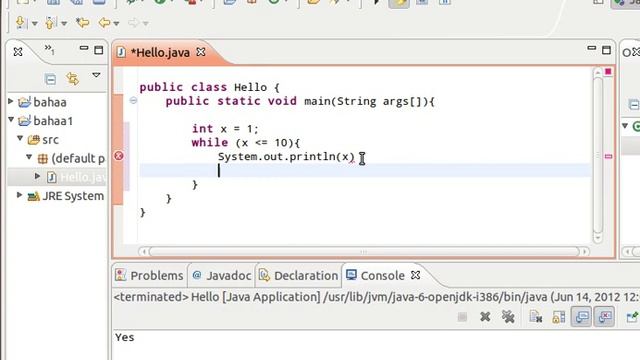Switch to the Console tab
Screen dimensions: 640x360
376,276
